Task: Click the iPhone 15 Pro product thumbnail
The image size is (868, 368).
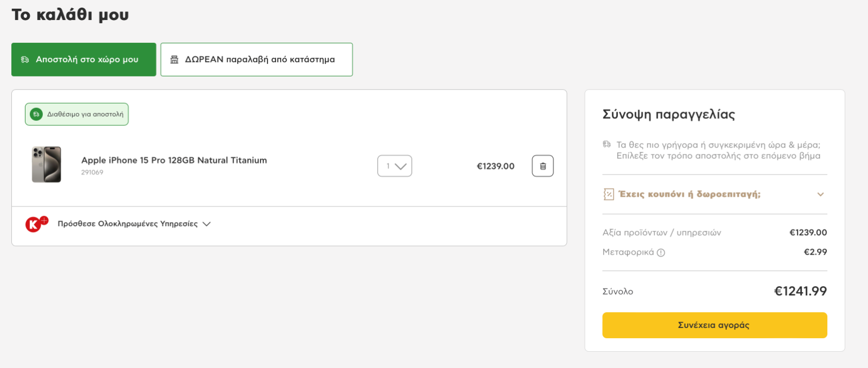Action: pyautogui.click(x=47, y=164)
